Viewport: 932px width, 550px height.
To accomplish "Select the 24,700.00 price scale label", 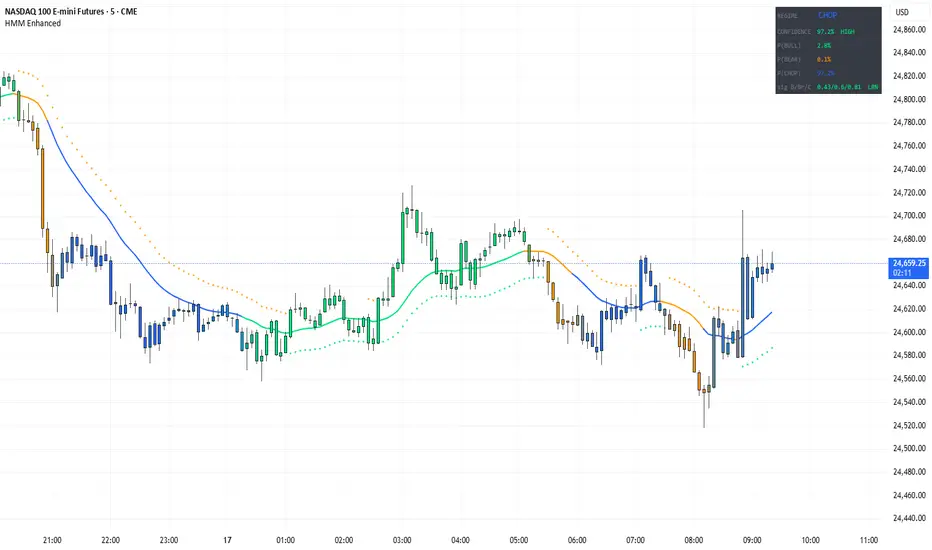I will coord(912,216).
